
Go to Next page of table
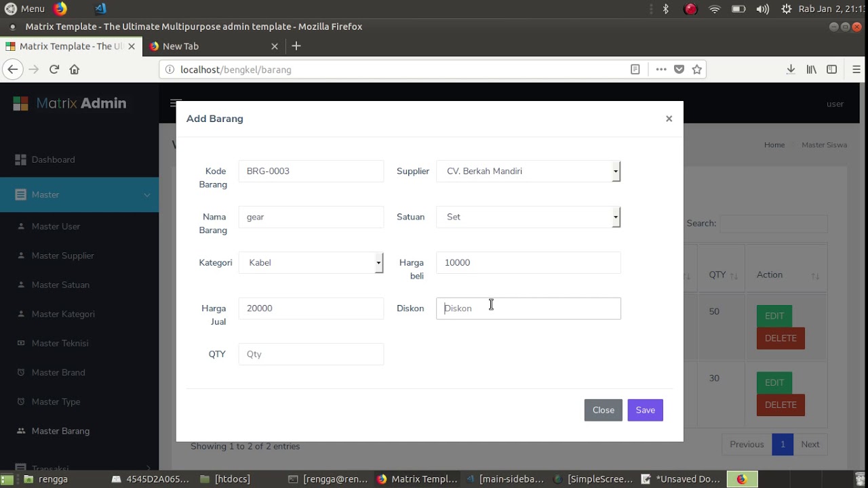click(x=810, y=445)
